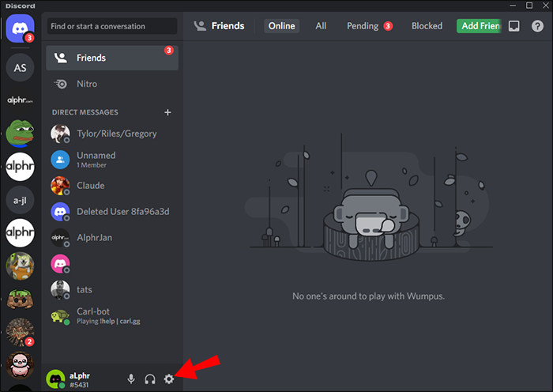
Task: Click Find or start a conversation field
Action: 112,26
